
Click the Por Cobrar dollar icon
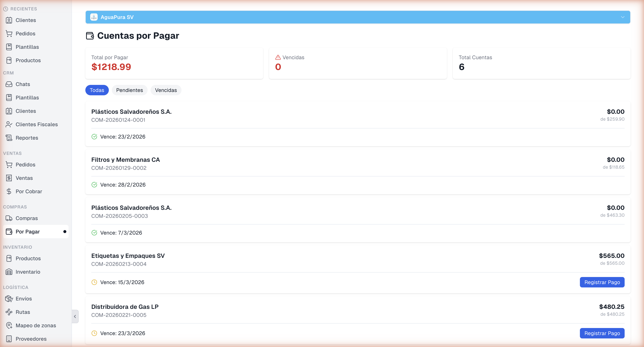coord(9,191)
